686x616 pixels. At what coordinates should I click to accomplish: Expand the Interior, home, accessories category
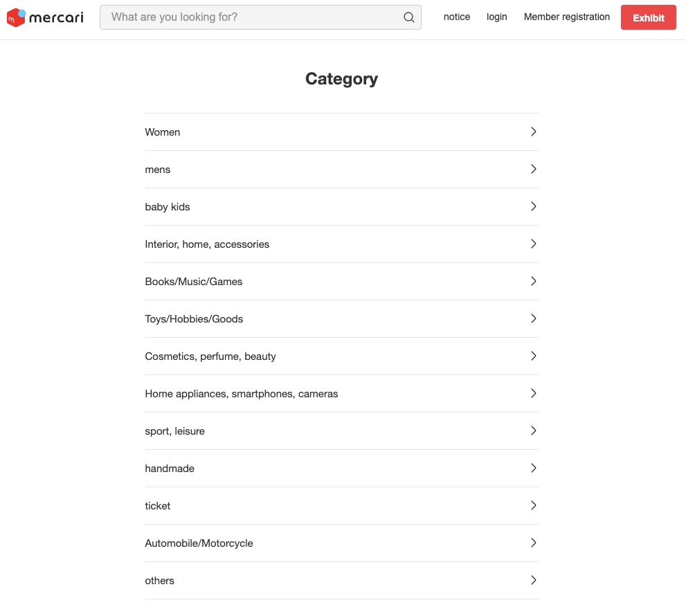(x=341, y=244)
